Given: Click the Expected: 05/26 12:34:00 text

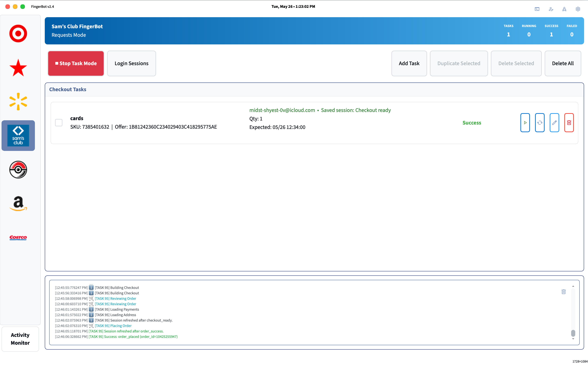Looking at the screenshot, I should pyautogui.click(x=277, y=127).
